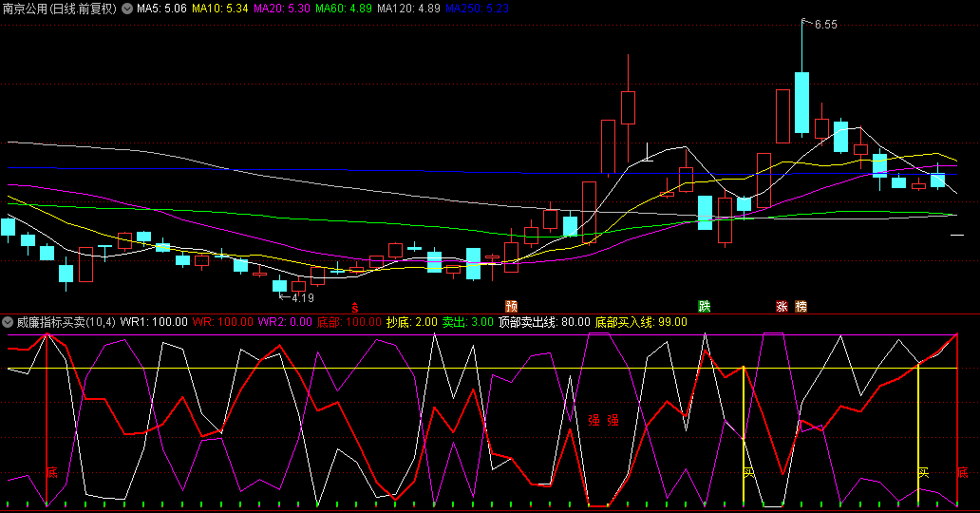Click the first yellow 买 signal marker

748,471
